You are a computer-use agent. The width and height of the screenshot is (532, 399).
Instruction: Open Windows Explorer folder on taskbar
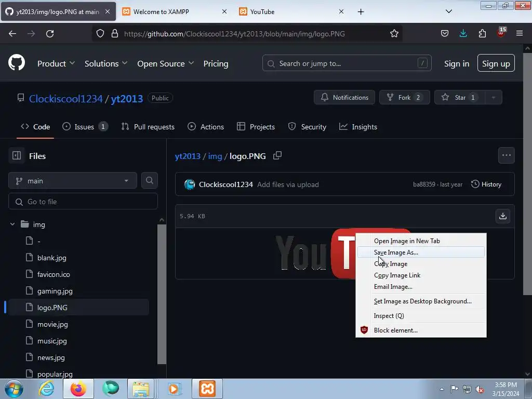(x=141, y=389)
